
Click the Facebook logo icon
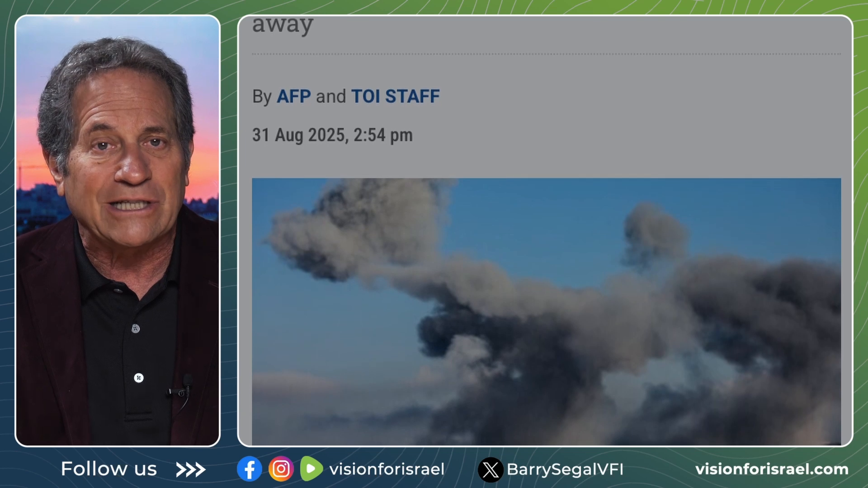point(249,469)
